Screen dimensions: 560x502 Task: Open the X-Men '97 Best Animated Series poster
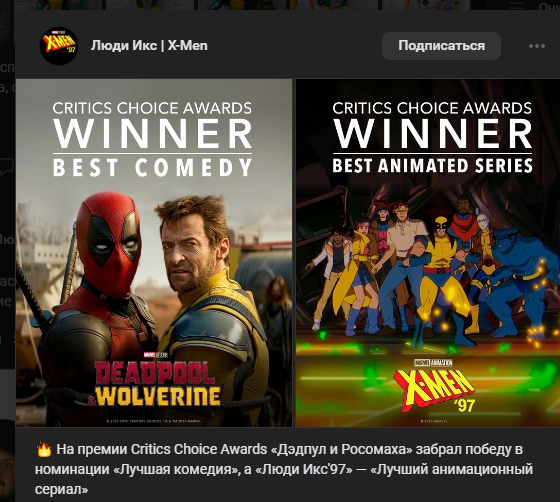pos(428,253)
